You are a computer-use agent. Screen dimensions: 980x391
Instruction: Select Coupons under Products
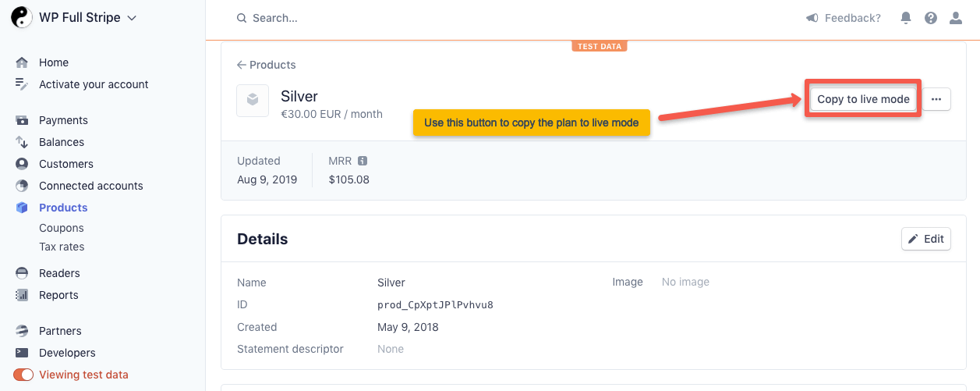click(x=61, y=228)
